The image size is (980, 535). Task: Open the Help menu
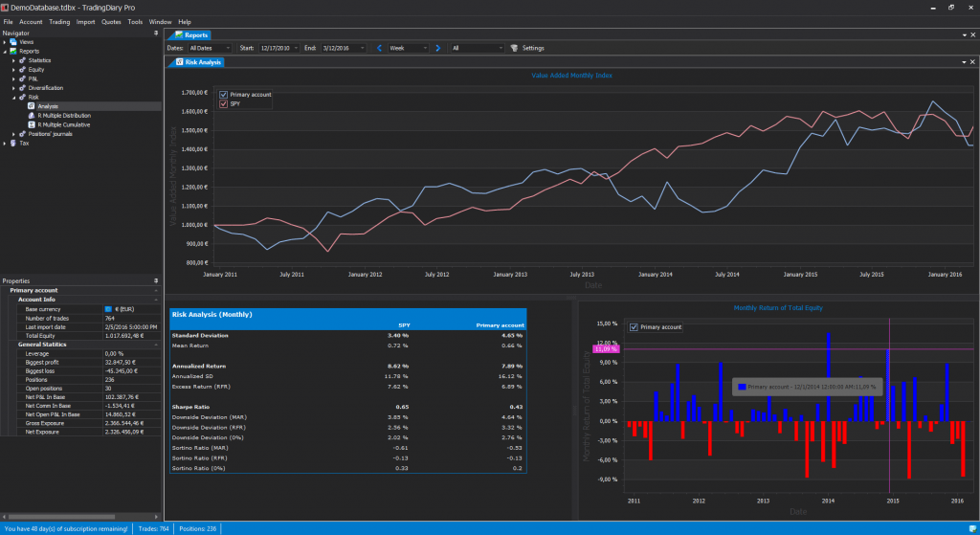coord(185,22)
